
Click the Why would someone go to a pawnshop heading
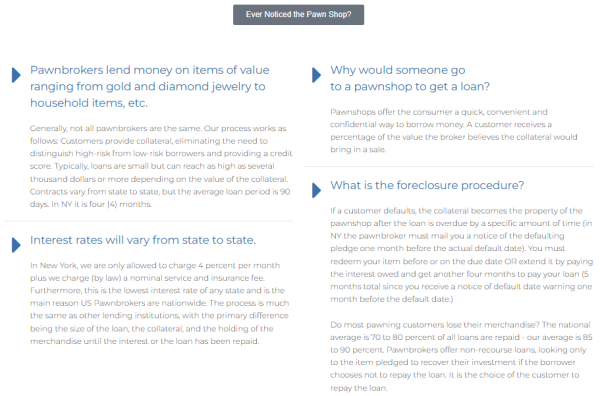410,78
